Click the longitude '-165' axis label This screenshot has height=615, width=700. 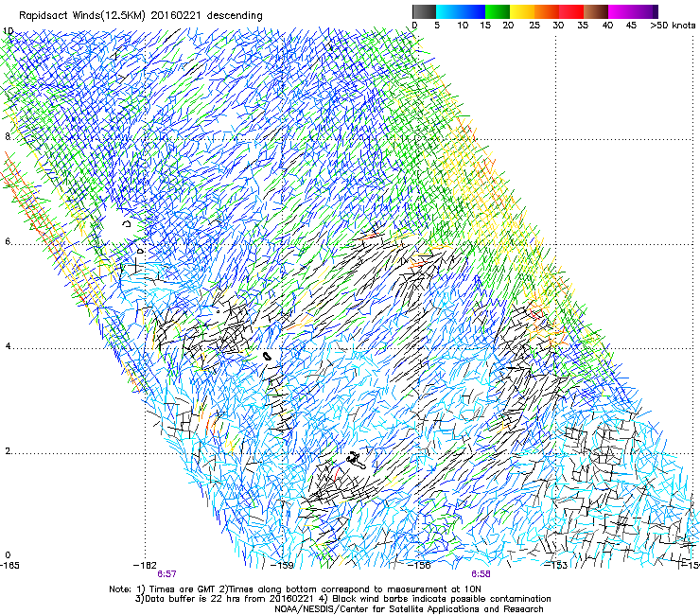[x=9, y=565]
